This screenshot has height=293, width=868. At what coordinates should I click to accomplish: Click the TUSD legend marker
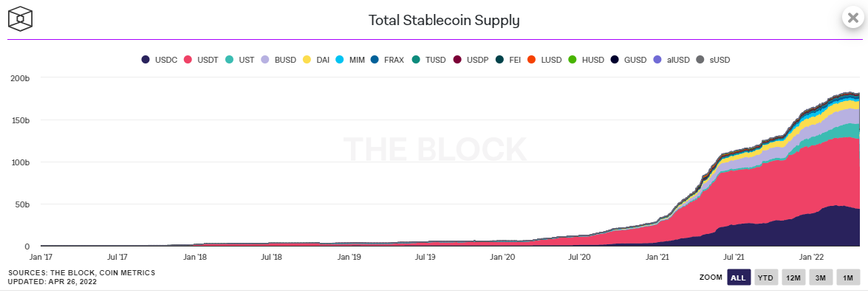416,60
